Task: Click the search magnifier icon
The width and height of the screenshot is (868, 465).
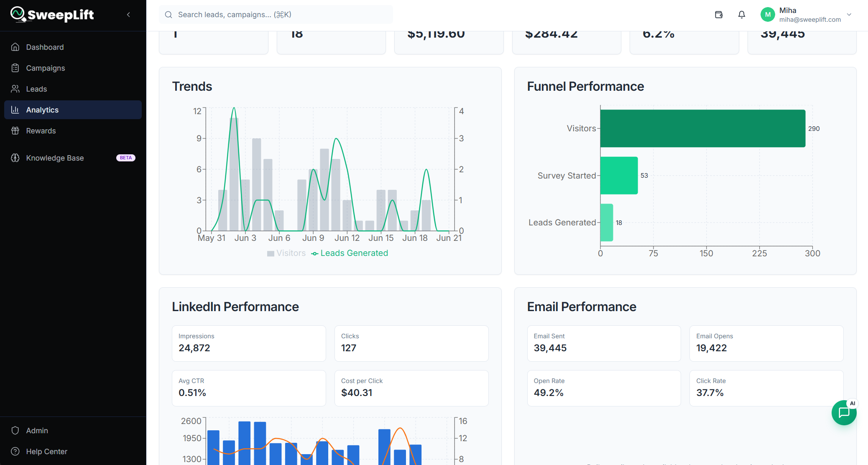Action: [168, 15]
